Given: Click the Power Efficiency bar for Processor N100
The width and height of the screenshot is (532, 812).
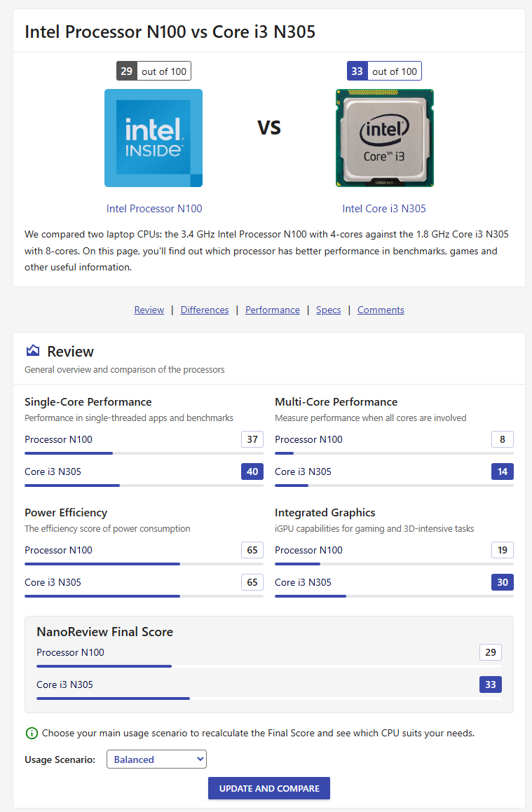Looking at the screenshot, I should pyautogui.click(x=102, y=563).
